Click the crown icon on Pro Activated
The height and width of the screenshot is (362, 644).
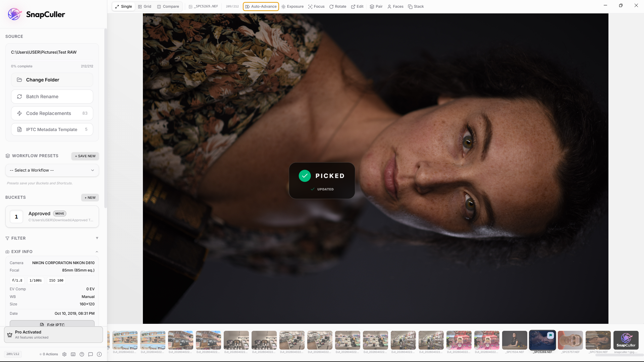point(10,335)
